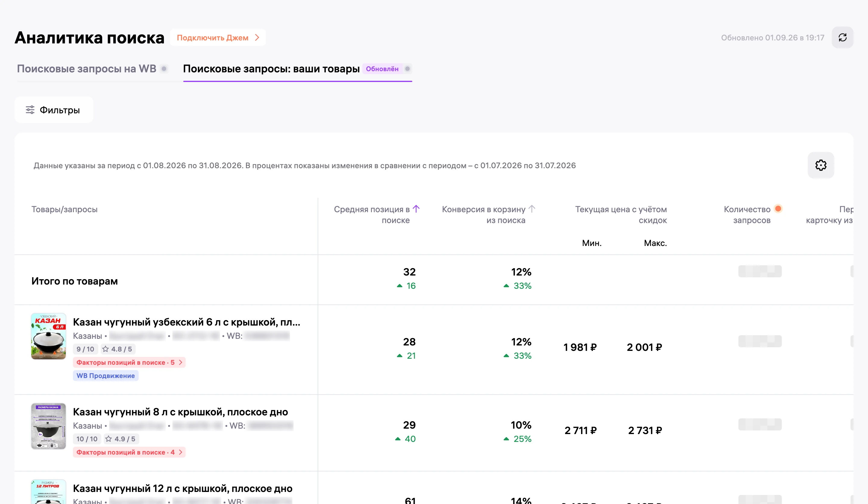Click the dot indicator next to Обновлён badge
The image size is (868, 504).
coord(407,68)
